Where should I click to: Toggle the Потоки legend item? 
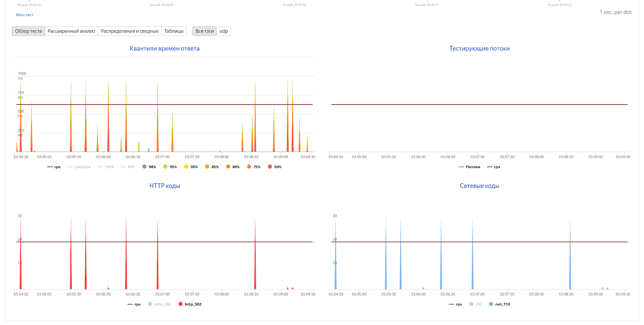click(470, 167)
